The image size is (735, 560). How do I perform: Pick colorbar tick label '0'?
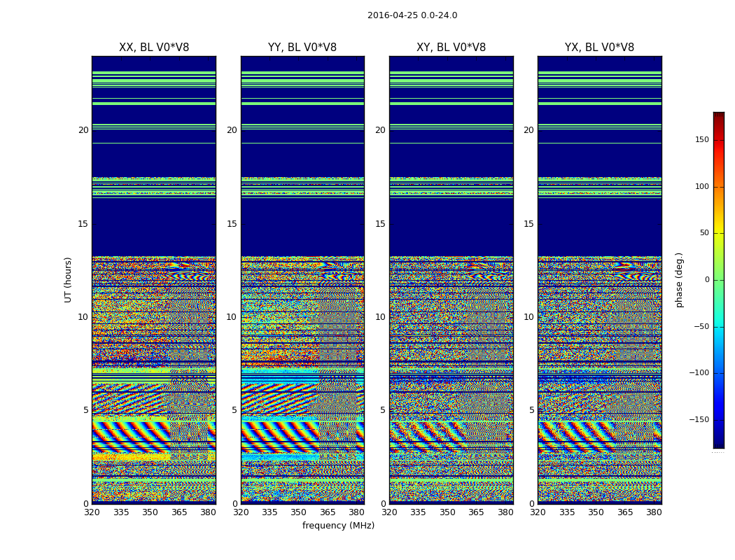pyautogui.click(x=707, y=280)
